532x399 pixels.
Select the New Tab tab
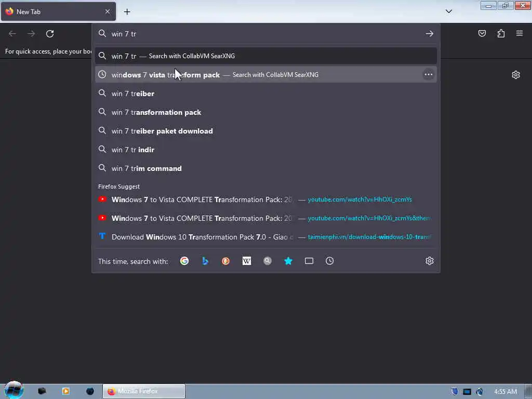58,11
